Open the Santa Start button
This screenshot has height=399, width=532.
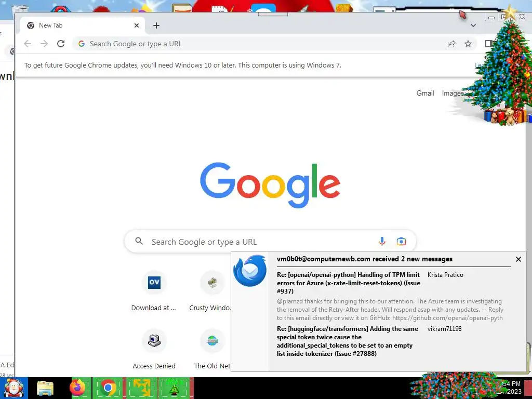click(14, 388)
